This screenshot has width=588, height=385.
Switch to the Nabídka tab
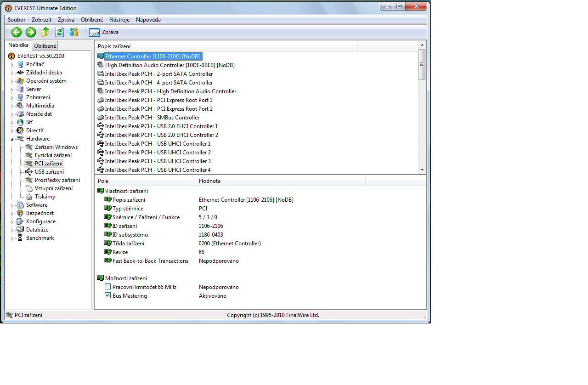click(x=18, y=45)
